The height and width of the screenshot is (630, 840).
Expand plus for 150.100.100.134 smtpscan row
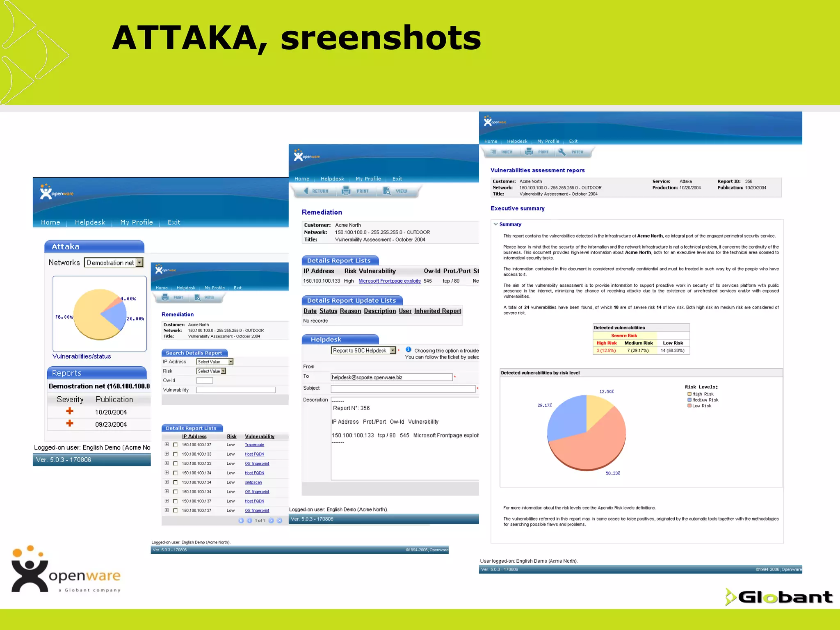point(167,482)
